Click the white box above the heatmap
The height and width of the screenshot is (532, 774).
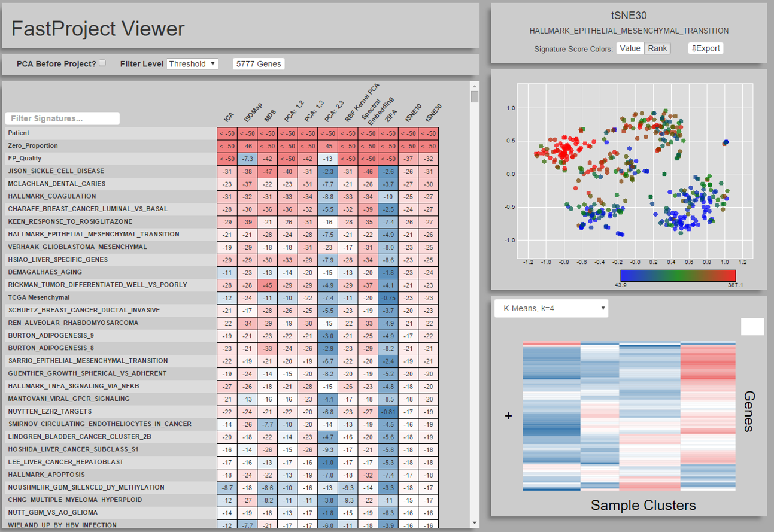[x=752, y=326]
